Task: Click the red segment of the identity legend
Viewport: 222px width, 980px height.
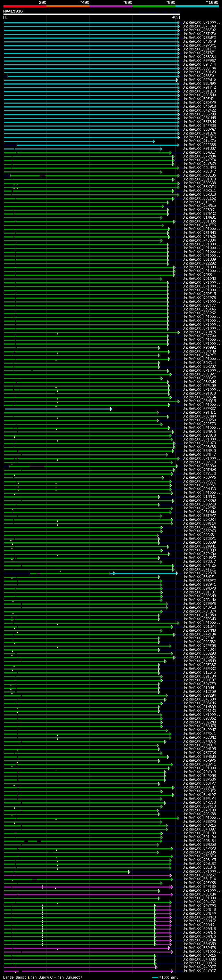Action: click(x=25, y=6)
